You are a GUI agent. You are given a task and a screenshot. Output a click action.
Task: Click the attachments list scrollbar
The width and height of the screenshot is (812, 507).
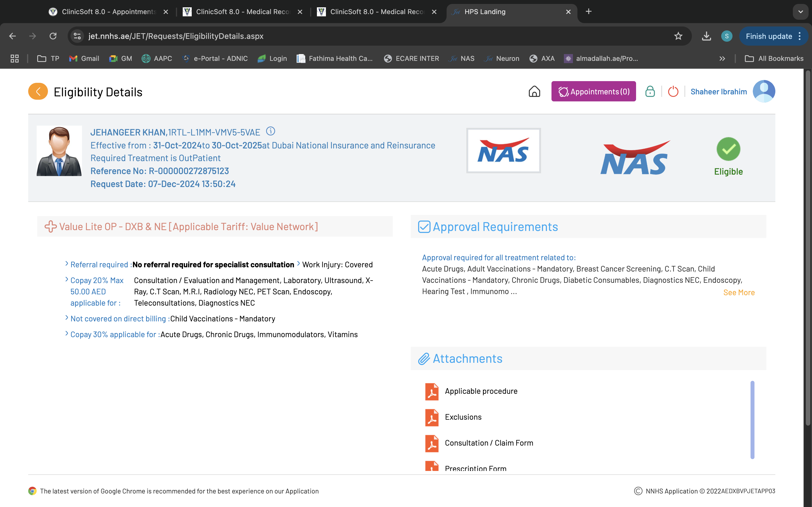pos(752,419)
